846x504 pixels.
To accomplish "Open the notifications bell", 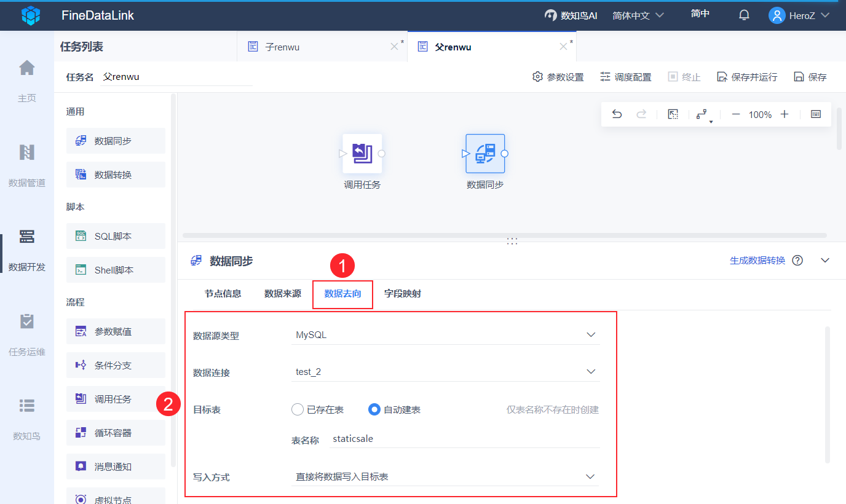I will point(744,15).
